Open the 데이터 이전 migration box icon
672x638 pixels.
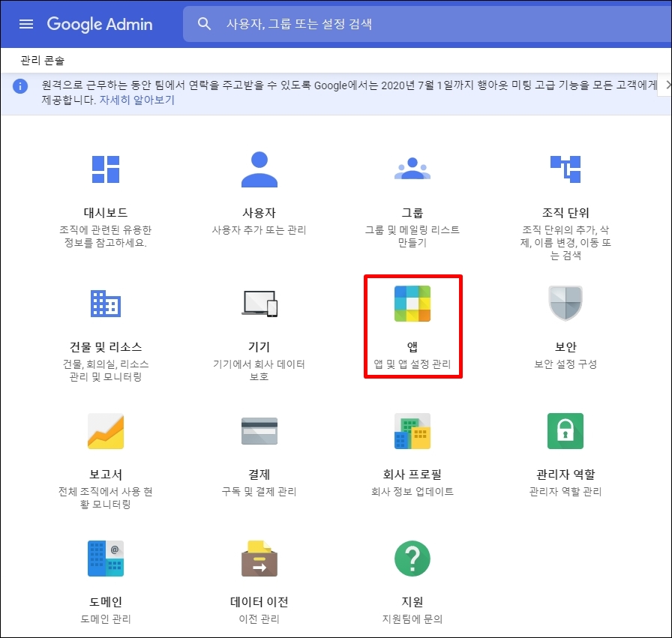point(259,559)
